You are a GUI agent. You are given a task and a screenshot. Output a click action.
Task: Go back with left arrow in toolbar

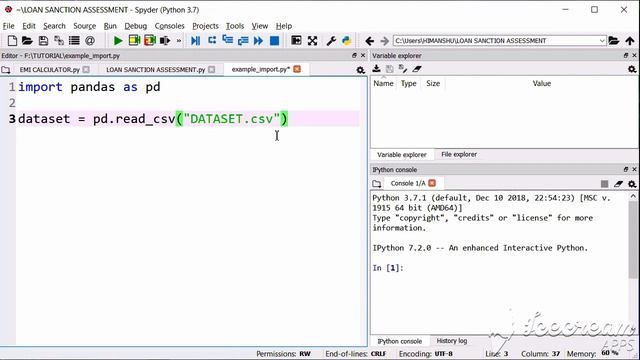(369, 40)
